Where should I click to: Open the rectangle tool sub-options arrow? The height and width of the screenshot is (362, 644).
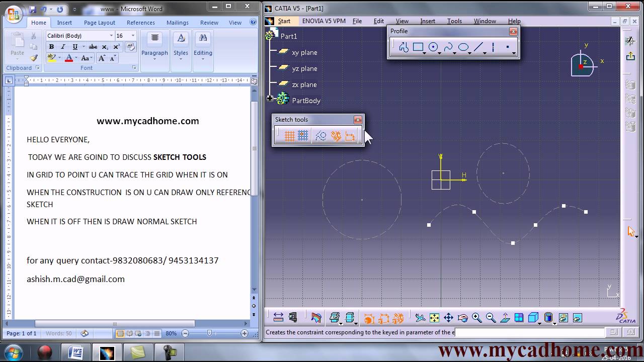click(x=425, y=53)
